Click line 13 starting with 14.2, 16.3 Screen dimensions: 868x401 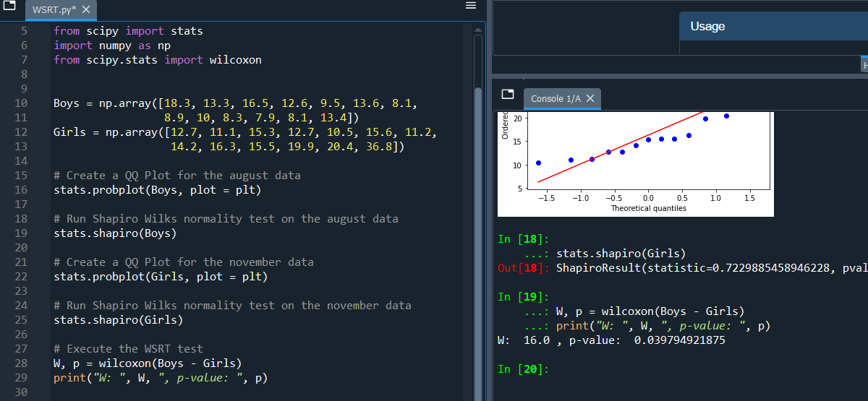click(x=287, y=147)
